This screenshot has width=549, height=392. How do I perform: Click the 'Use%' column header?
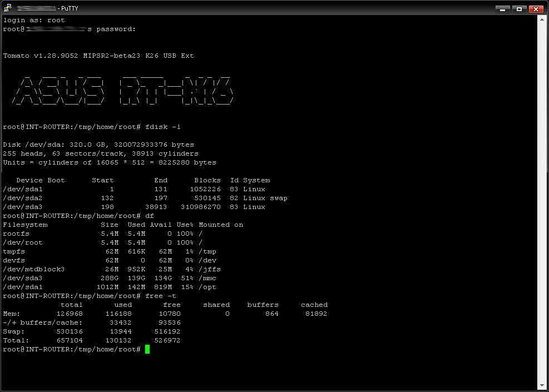[x=185, y=225]
